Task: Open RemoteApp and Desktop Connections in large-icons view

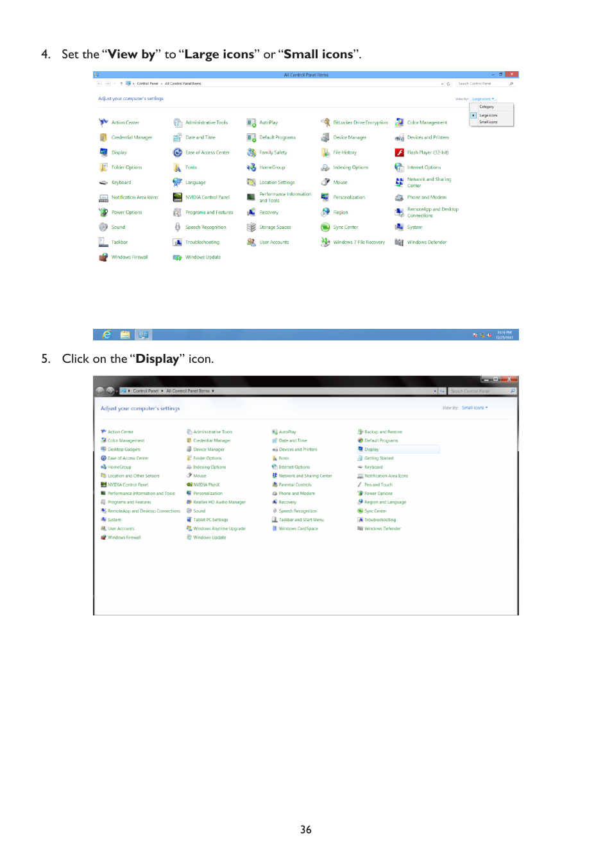Action: (x=427, y=212)
